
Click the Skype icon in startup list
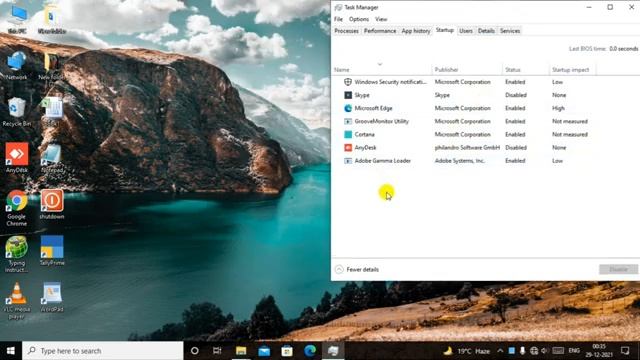pyautogui.click(x=348, y=95)
